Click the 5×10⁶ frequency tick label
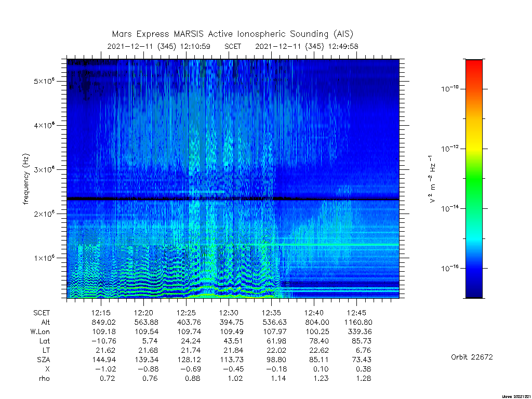Screen dimensions: 532x399 (x=44, y=81)
